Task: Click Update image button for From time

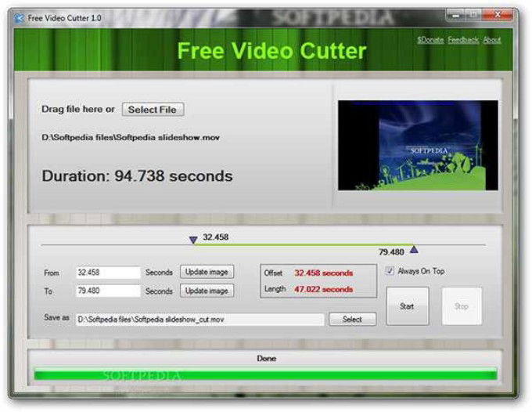Action: 207,272
